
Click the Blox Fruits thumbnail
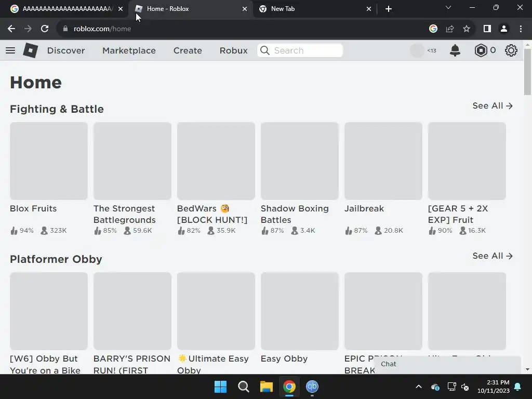tap(49, 161)
